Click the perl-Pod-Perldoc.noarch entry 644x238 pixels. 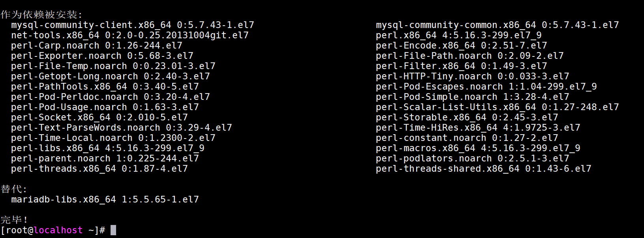coord(111,97)
